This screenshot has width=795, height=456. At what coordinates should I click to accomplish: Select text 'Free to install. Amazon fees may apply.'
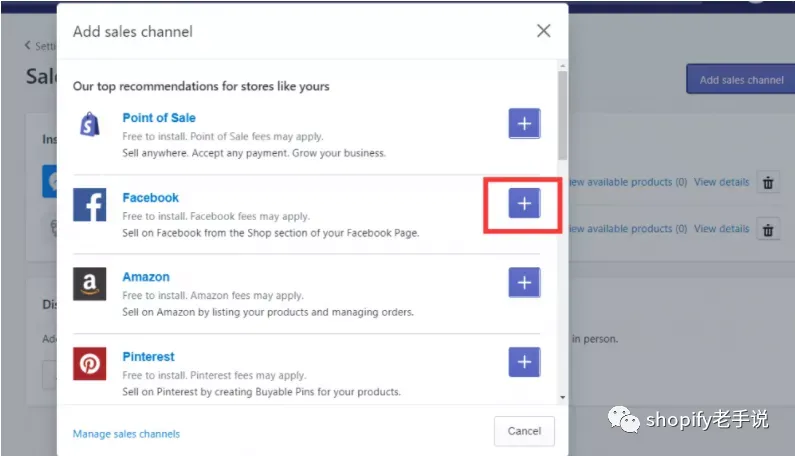(x=213, y=295)
